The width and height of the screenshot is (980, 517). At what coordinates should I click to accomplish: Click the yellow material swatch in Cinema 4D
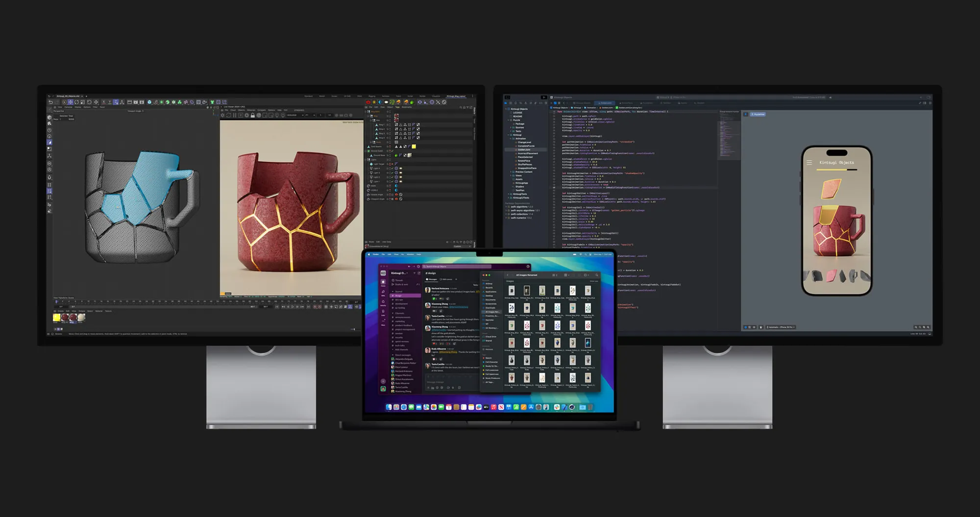point(57,318)
